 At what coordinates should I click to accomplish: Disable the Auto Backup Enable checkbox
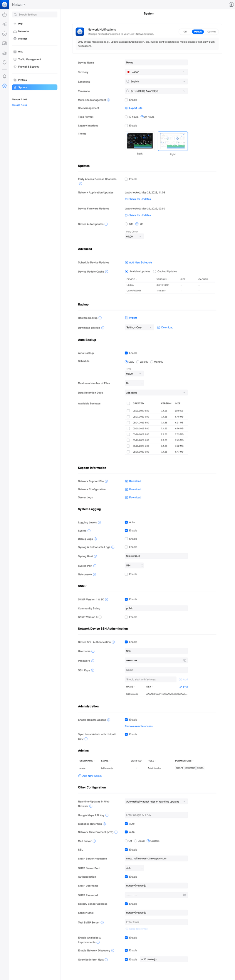coord(126,353)
